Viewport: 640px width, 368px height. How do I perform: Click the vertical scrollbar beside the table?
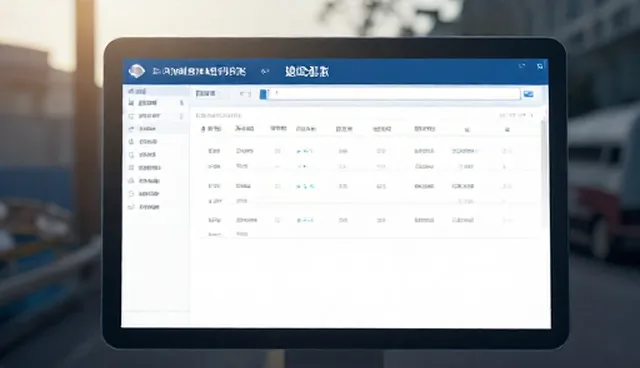click(543, 173)
